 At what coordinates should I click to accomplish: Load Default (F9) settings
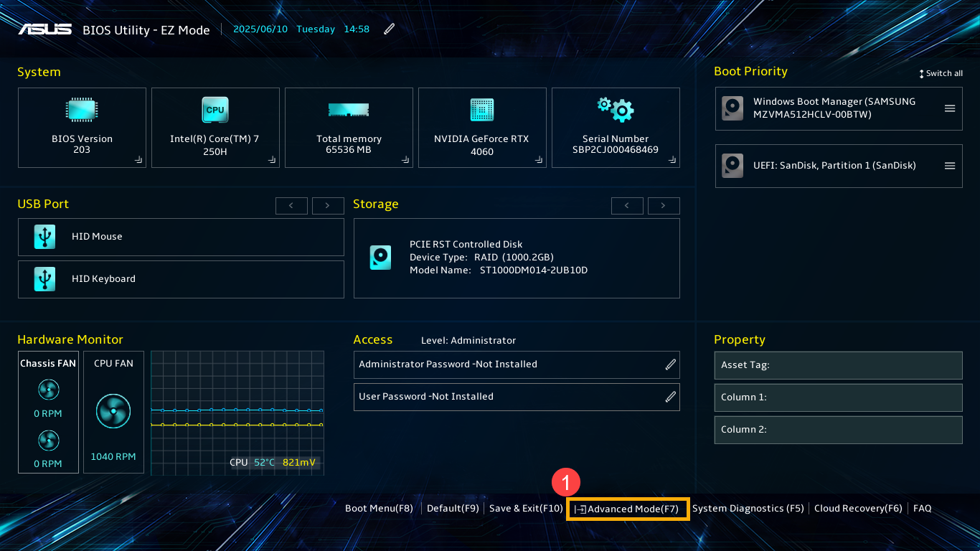pyautogui.click(x=453, y=509)
